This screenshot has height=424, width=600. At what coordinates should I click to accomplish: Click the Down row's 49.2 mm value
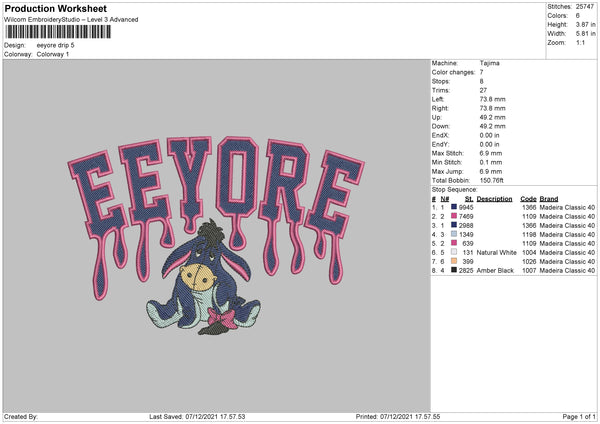[492, 126]
